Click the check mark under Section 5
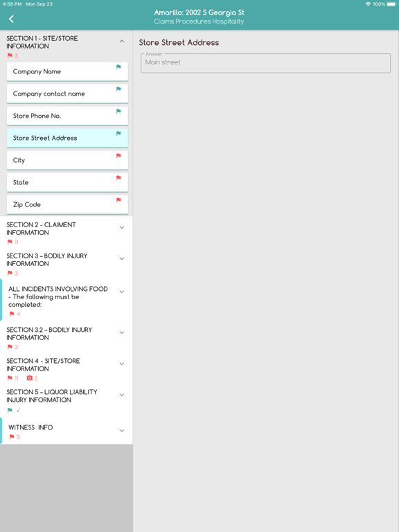The height and width of the screenshot is (532, 399). coord(18,410)
